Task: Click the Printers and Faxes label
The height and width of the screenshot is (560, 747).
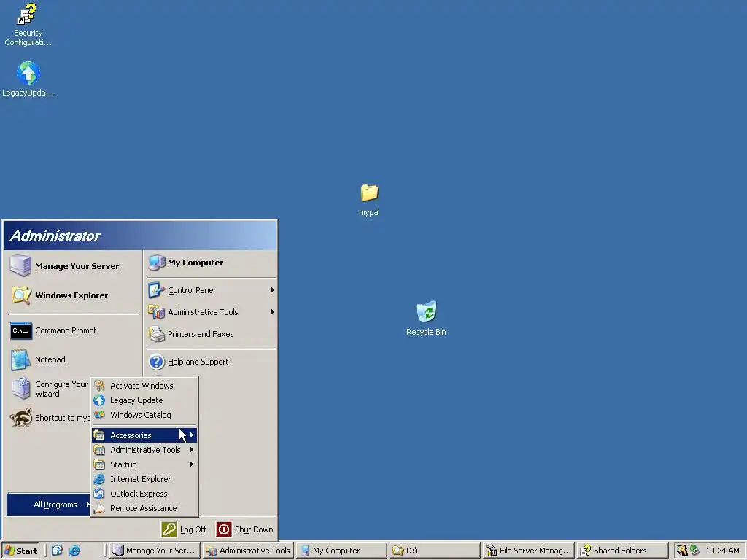Action: click(x=201, y=334)
